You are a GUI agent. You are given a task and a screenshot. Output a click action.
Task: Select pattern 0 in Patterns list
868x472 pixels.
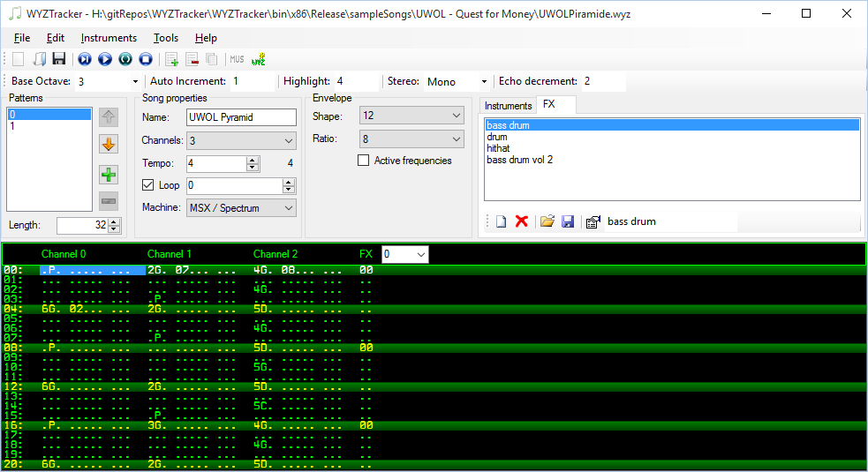coord(49,115)
